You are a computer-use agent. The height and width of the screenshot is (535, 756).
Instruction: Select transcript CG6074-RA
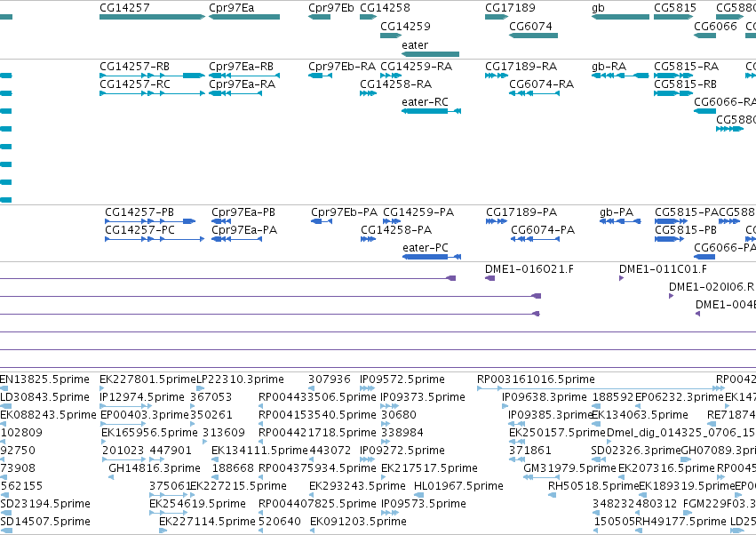point(535,93)
